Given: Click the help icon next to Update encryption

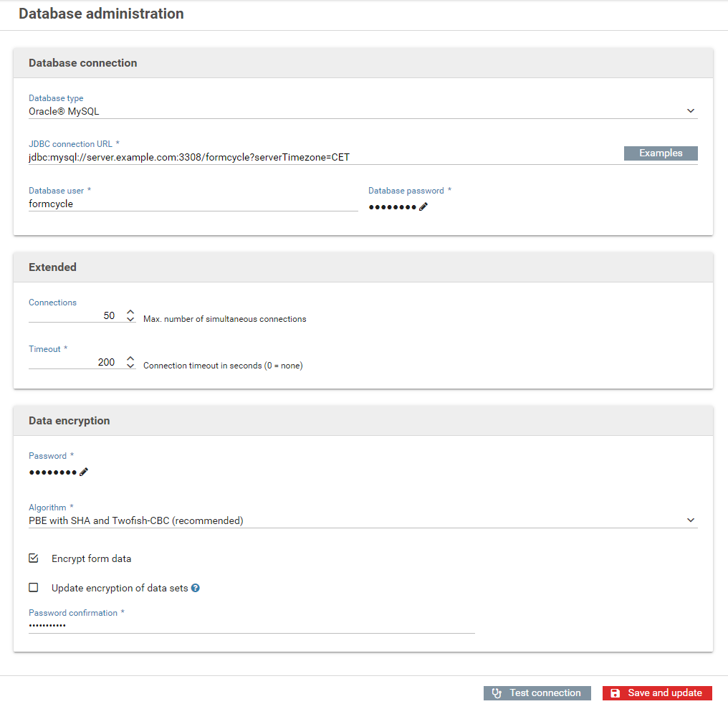Looking at the screenshot, I should tap(195, 588).
